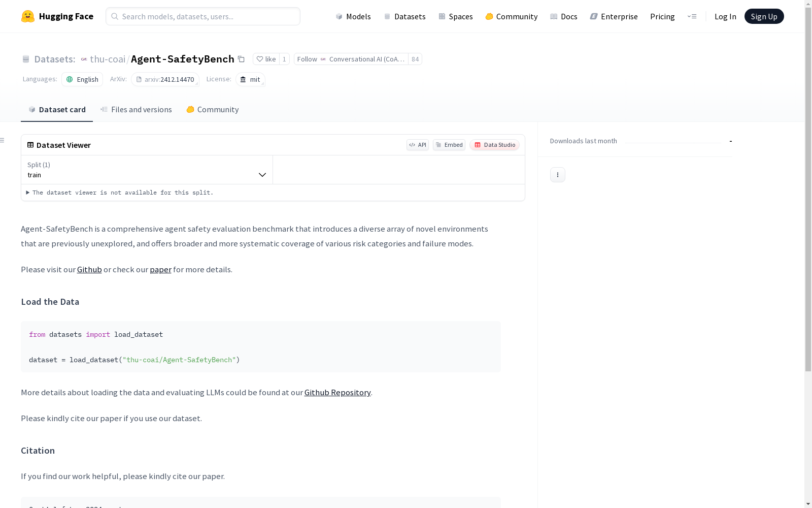Follow the Github link

89,270
